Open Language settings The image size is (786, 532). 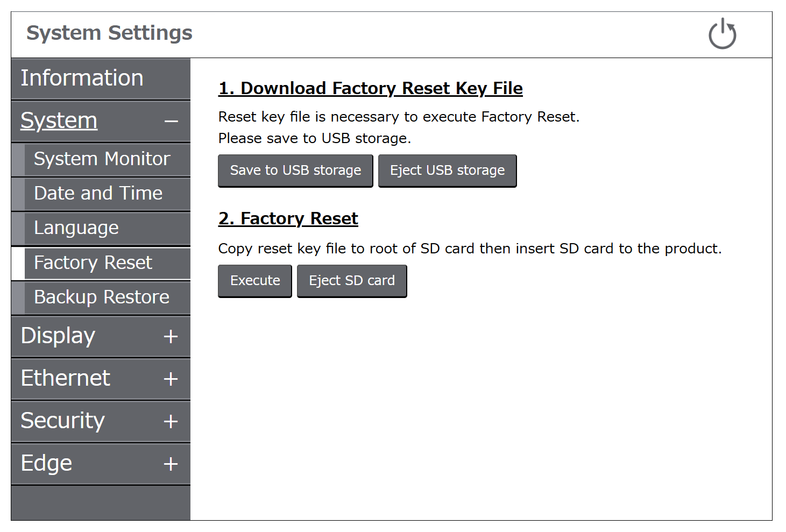point(107,228)
